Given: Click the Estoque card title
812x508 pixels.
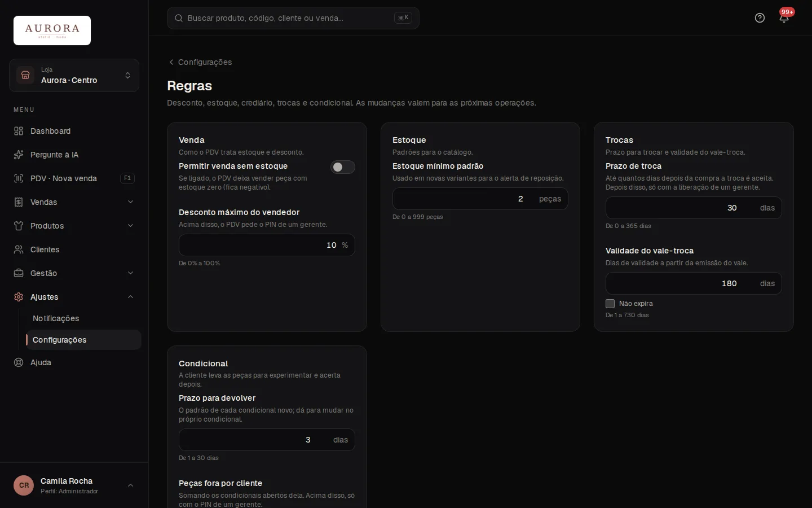Looking at the screenshot, I should click(x=409, y=140).
